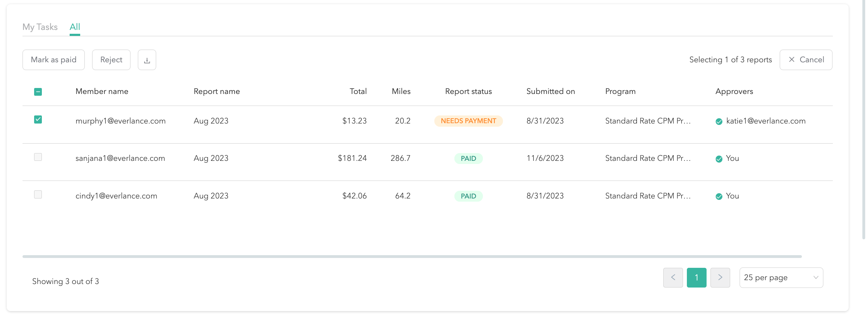Click the PAID badge for sanjana1 report
Screen dimensions: 868x328
(x=468, y=158)
